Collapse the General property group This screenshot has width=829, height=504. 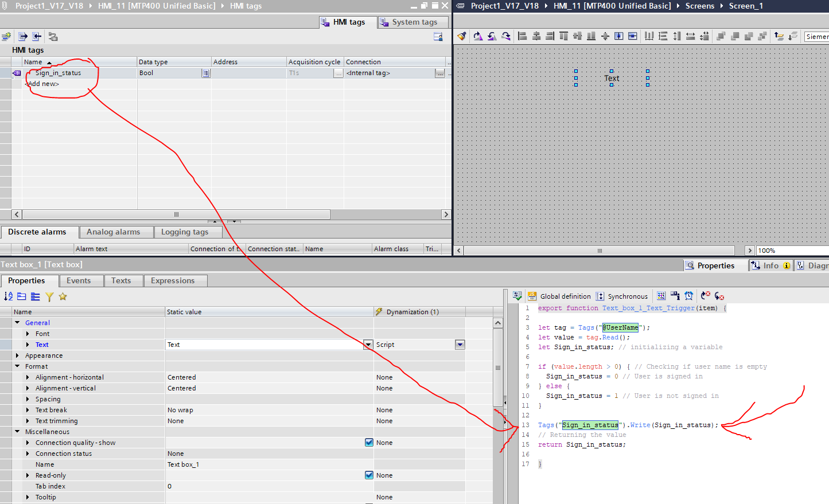[x=17, y=323]
